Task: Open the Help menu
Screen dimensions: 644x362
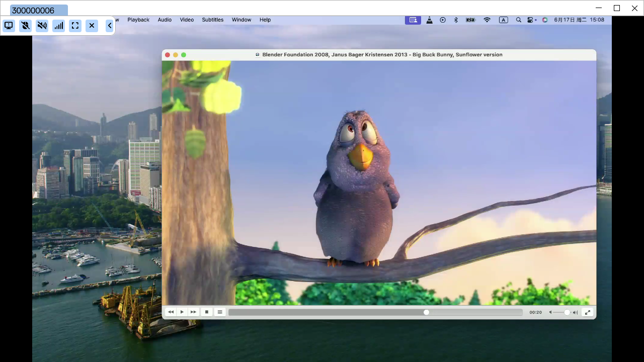Action: (x=265, y=20)
